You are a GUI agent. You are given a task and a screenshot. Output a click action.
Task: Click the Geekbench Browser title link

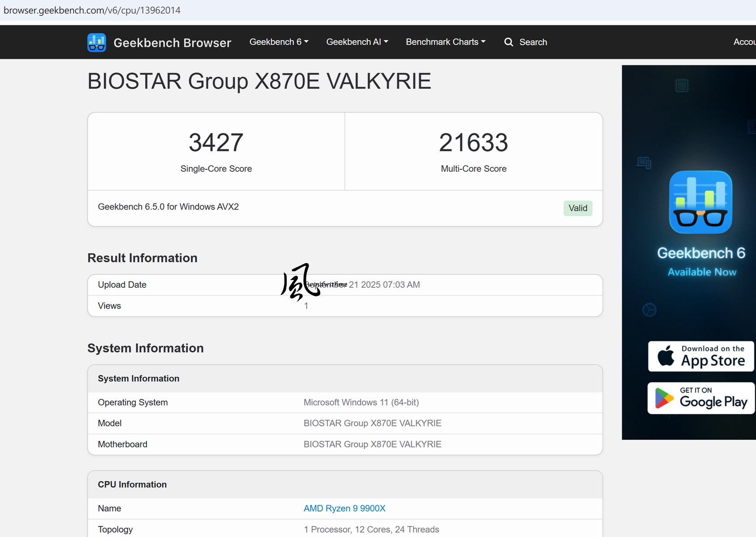[172, 43]
